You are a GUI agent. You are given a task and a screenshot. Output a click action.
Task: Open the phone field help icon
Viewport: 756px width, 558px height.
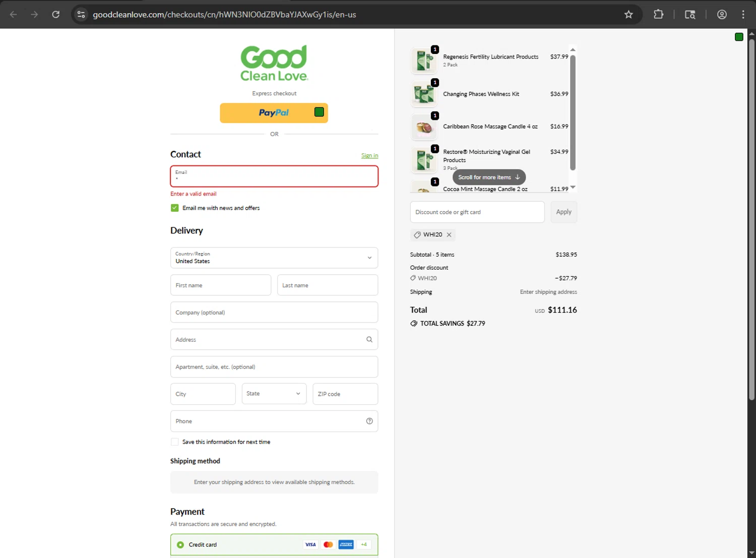pos(369,421)
